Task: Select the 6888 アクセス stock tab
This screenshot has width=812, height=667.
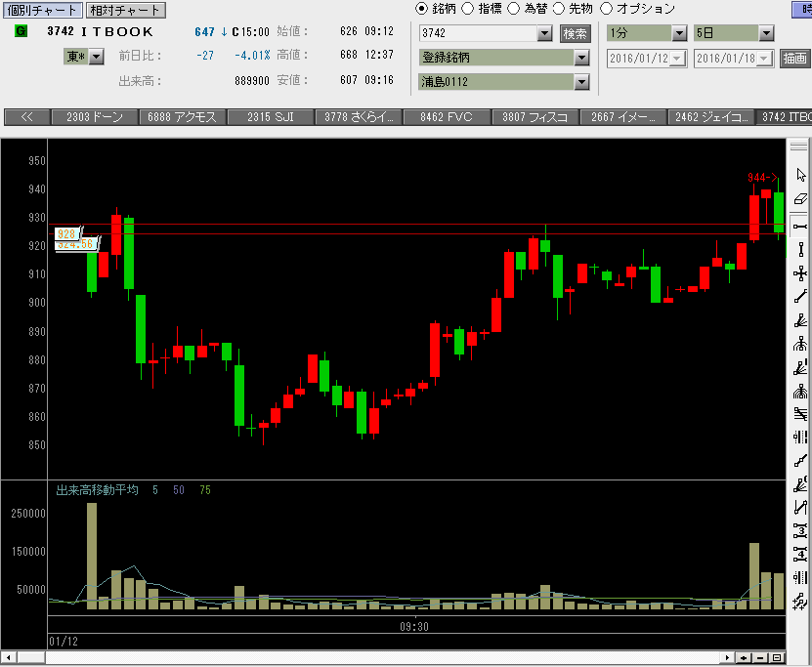Action: point(183,117)
